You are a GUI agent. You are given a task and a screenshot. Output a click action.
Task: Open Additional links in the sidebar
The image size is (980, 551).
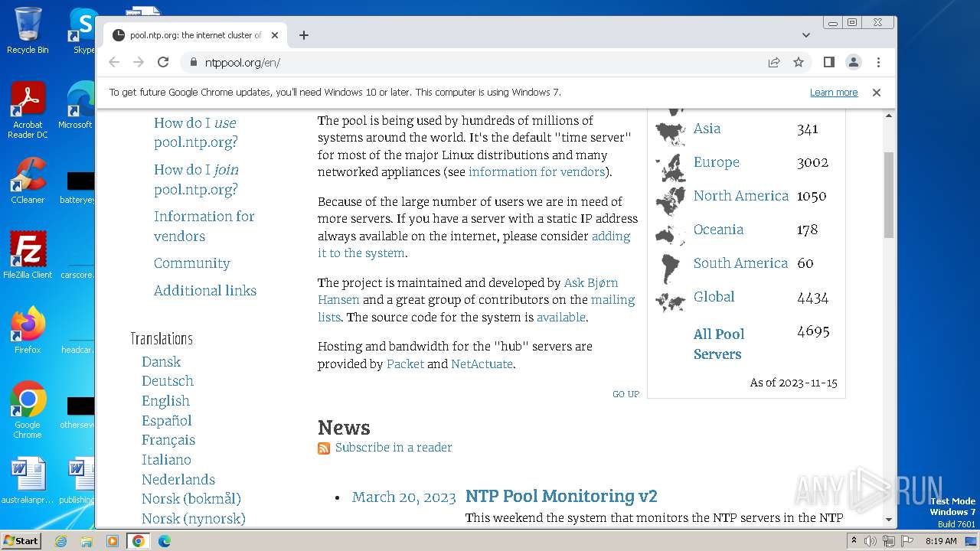tap(205, 291)
